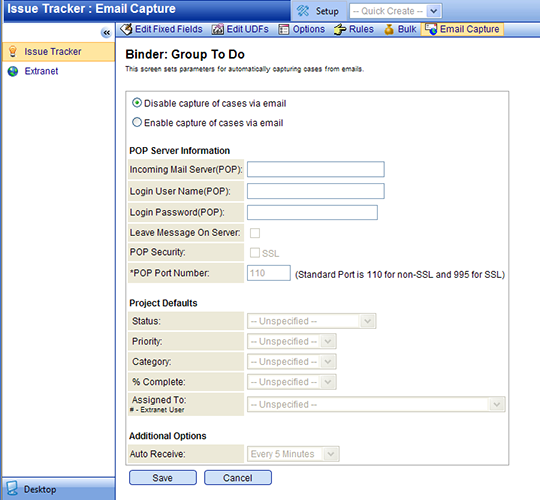Open the Quick Create dropdown
This screenshot has height=500, width=540.
[x=395, y=11]
